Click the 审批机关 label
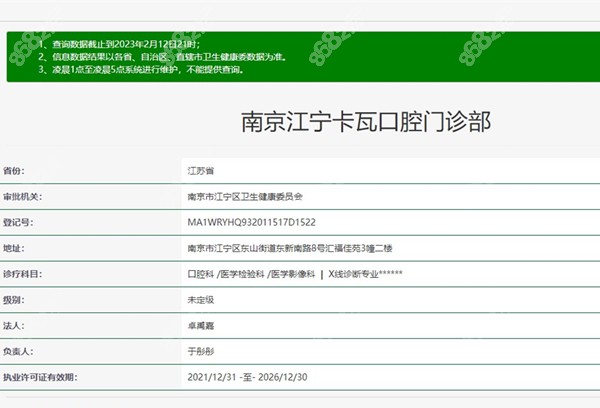The height and width of the screenshot is (408, 600). pyautogui.click(x=23, y=197)
